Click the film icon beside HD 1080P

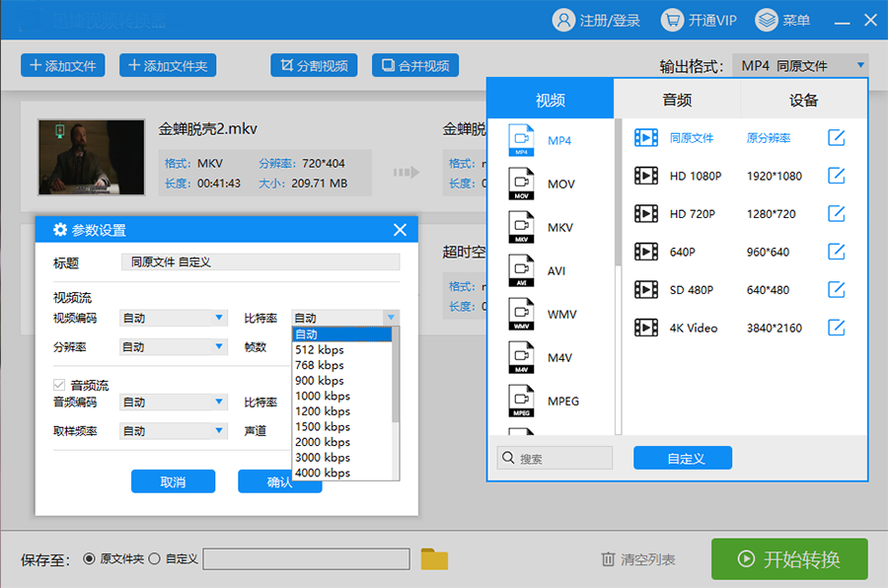[646, 176]
